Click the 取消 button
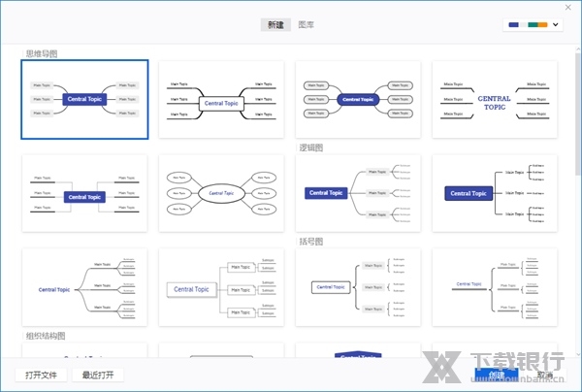Viewport: 582px width, 392px height. coord(545,376)
